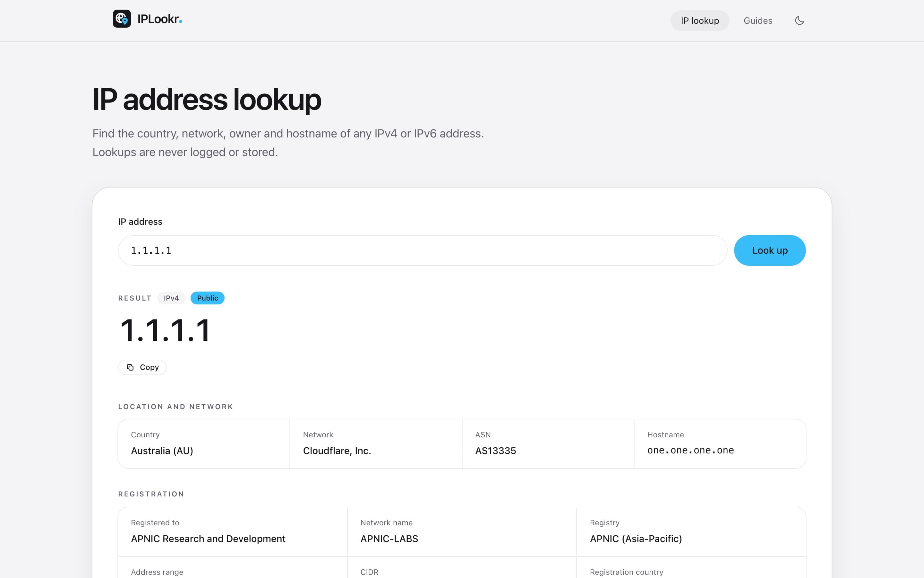Select APNIC Research and Development text
The height and width of the screenshot is (578, 924).
pos(208,539)
